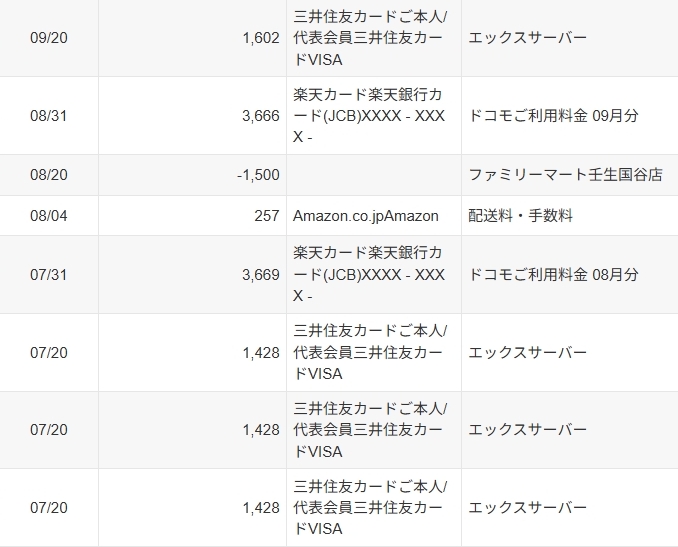Click 楽天カード cell in the 08/31 row
678x547 pixels.
[372, 116]
